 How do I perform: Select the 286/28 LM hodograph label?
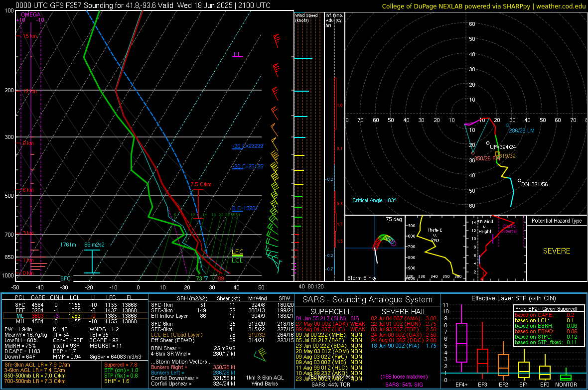click(522, 130)
